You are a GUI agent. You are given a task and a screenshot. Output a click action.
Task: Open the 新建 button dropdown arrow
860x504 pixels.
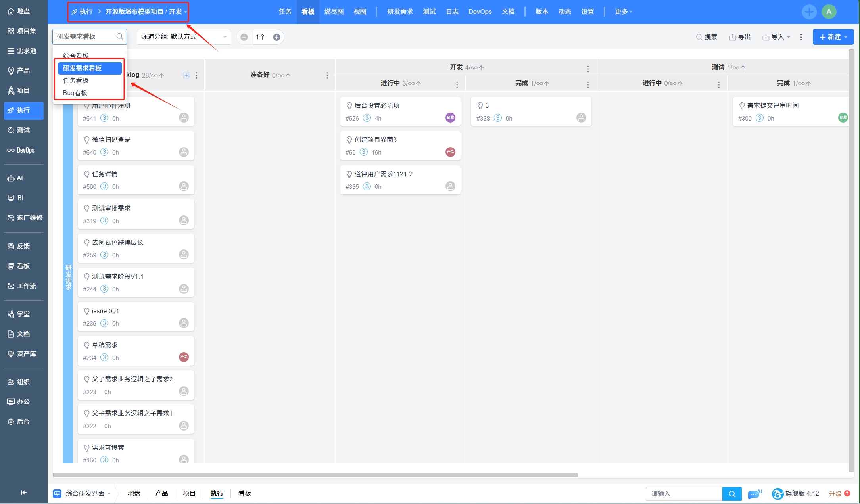click(x=846, y=37)
